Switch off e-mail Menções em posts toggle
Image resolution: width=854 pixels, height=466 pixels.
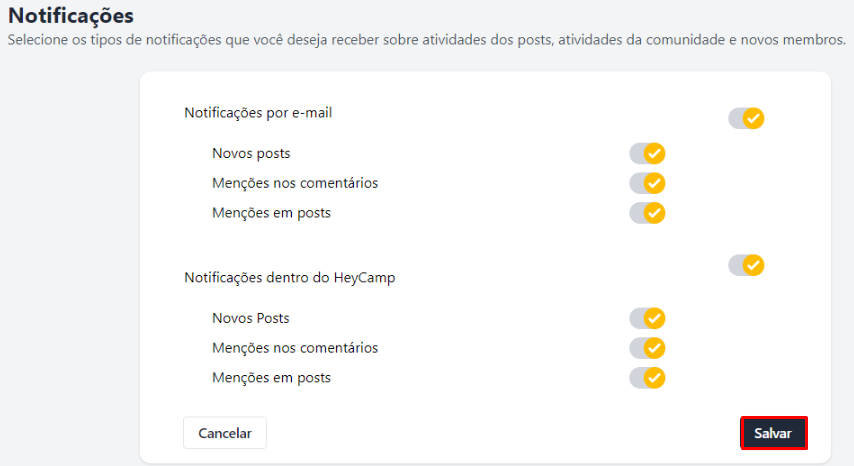click(x=647, y=213)
